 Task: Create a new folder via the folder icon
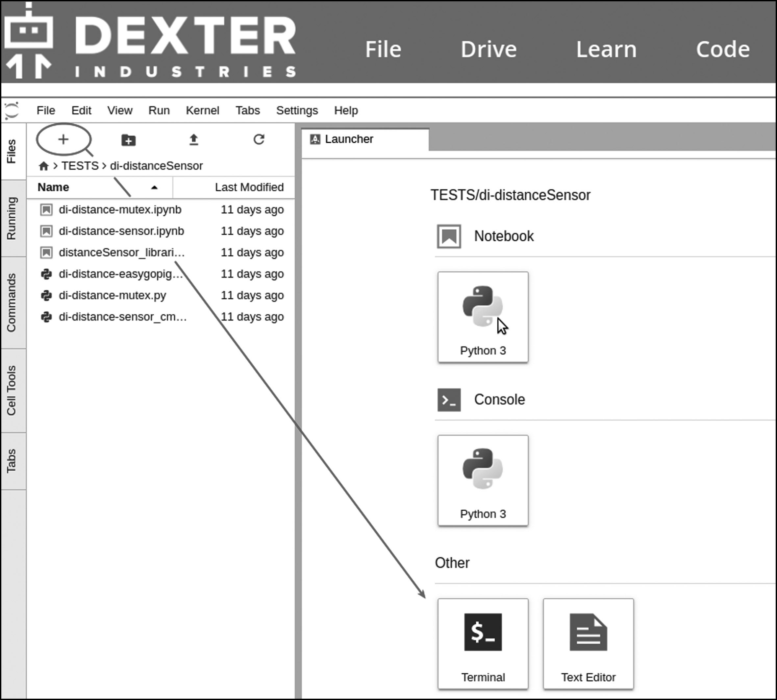(x=128, y=140)
